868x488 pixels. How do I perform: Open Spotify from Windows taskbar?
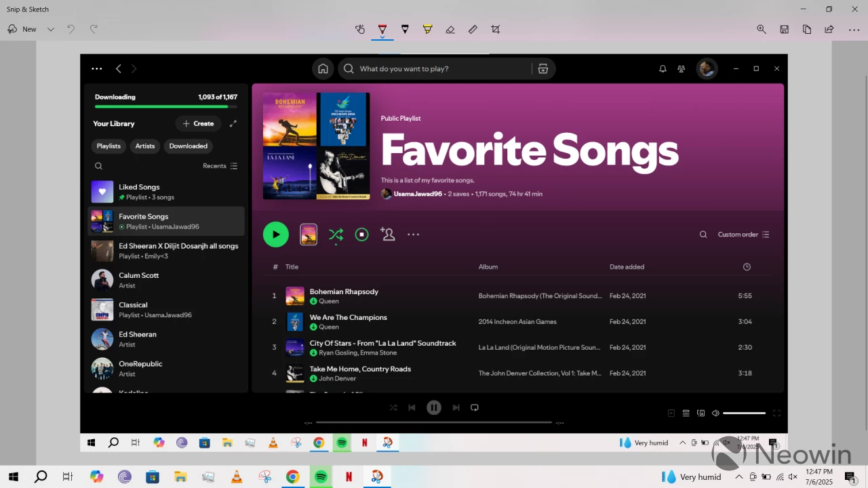tap(321, 477)
